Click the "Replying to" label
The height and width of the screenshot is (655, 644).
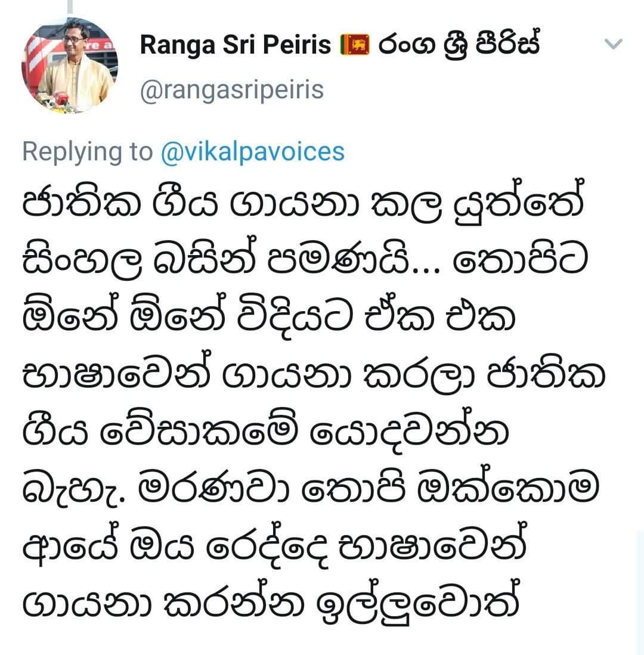(88, 151)
